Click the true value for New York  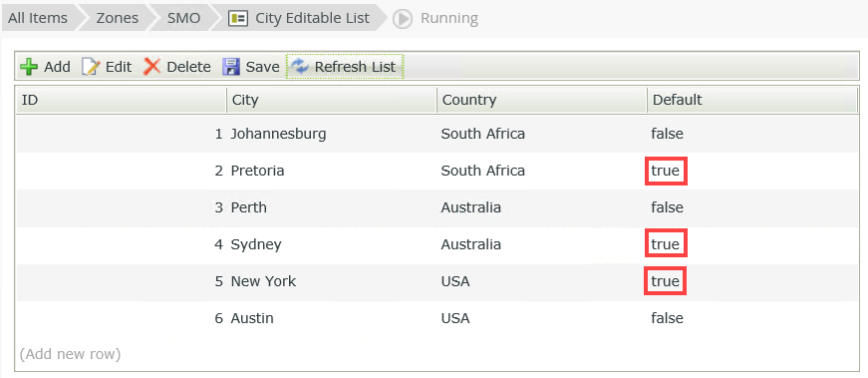pos(666,281)
